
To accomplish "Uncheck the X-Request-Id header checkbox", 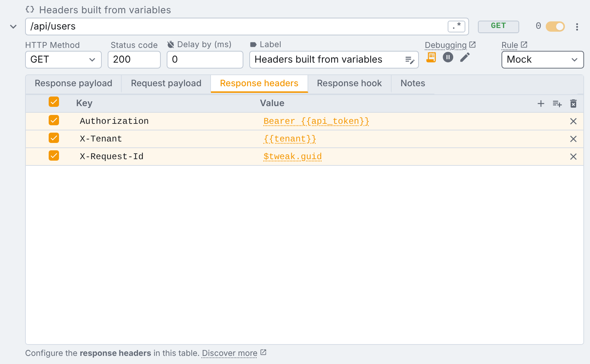I will [x=54, y=156].
